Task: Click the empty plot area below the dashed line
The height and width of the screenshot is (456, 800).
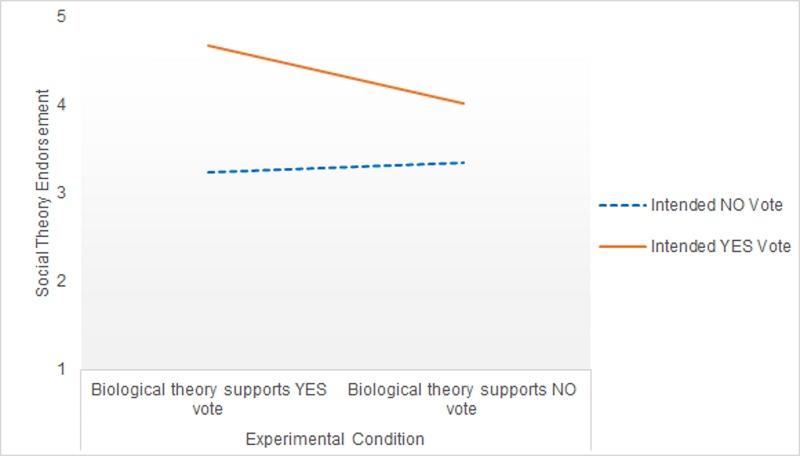Action: coord(335,280)
